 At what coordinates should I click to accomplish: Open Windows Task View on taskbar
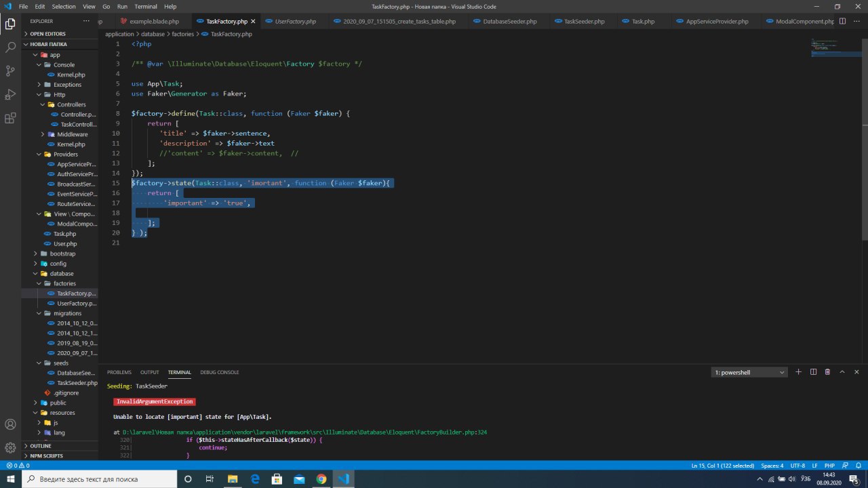[210, 479]
